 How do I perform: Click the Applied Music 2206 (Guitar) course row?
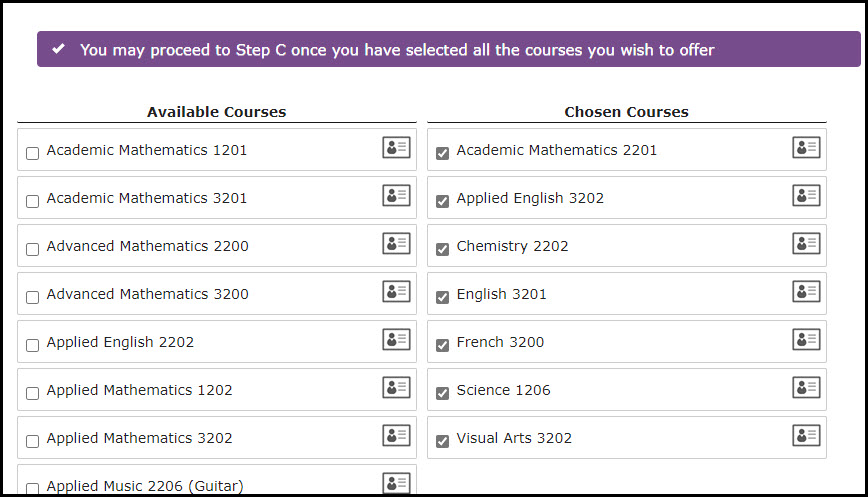point(217,480)
